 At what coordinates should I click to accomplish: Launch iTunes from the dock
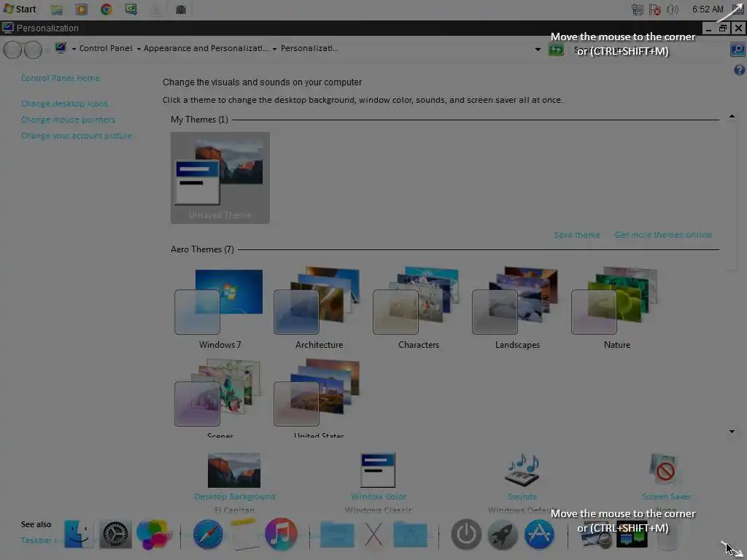pos(281,534)
